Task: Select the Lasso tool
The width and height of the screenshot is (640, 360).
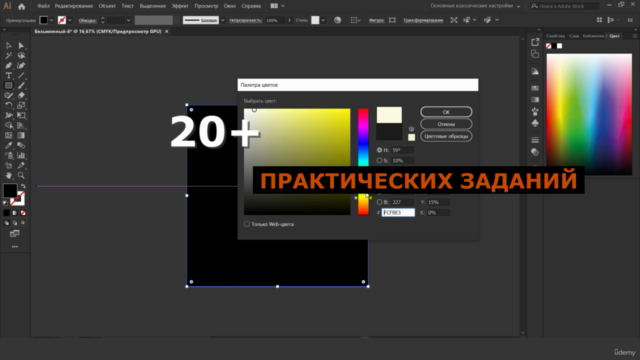Action: [21, 56]
